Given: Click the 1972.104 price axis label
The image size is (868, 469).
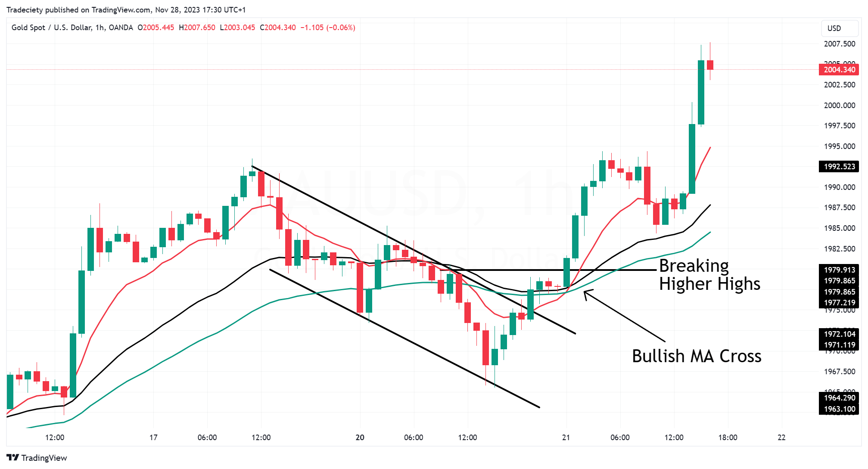Looking at the screenshot, I should (x=839, y=334).
